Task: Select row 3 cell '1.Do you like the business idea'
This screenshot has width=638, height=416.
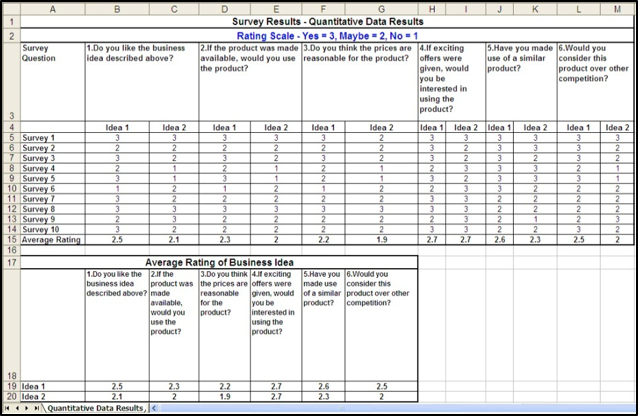Action: coord(142,82)
